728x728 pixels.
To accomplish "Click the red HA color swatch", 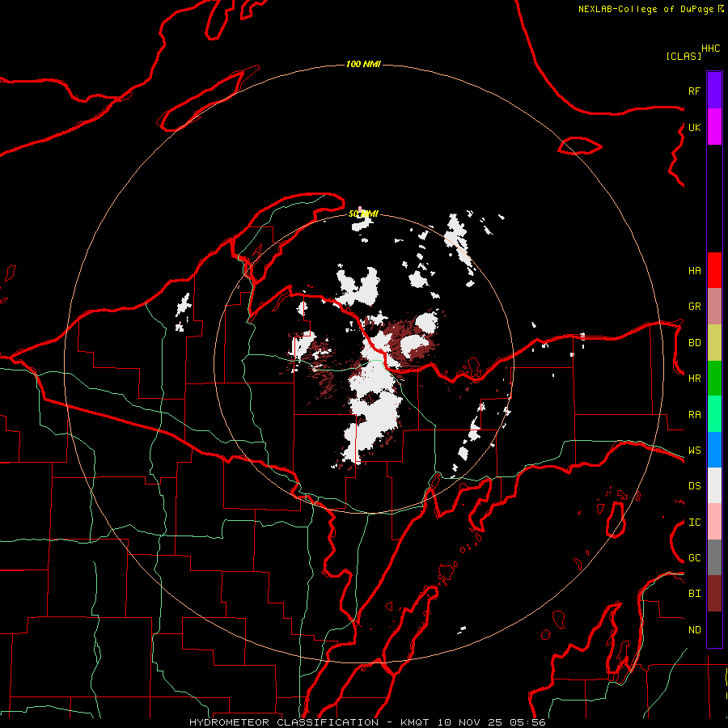I will pyautogui.click(x=714, y=270).
